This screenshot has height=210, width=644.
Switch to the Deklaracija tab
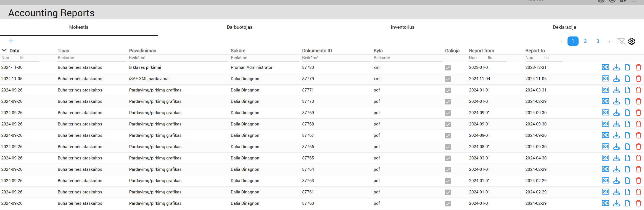tap(564, 27)
